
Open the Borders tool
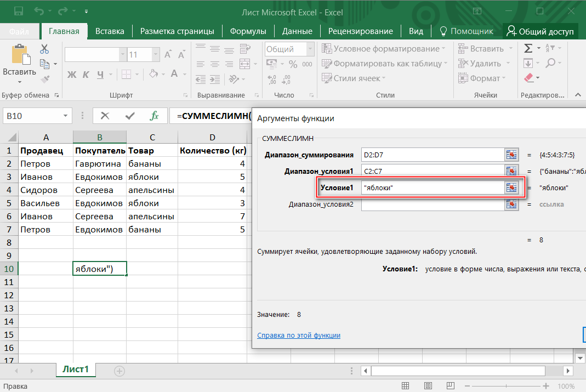pyautogui.click(x=126, y=74)
